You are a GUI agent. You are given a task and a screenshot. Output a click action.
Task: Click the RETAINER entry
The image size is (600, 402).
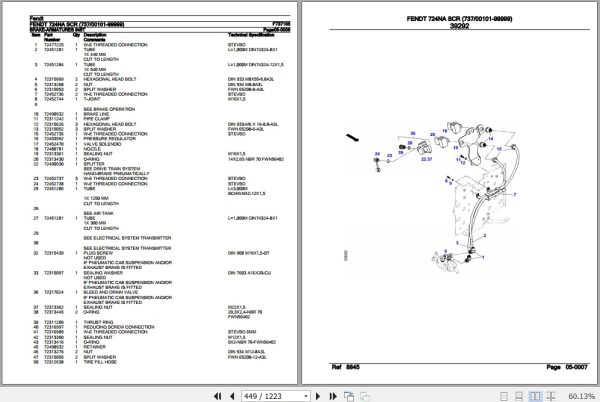(95, 347)
